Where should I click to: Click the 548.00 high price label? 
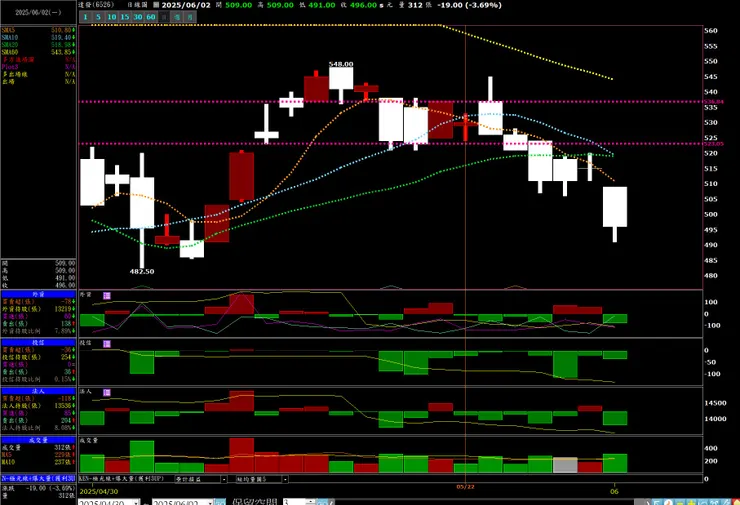coord(341,64)
